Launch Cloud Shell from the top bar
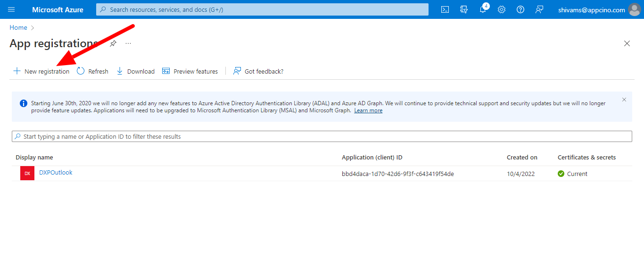The width and height of the screenshot is (644, 268). pos(445,9)
